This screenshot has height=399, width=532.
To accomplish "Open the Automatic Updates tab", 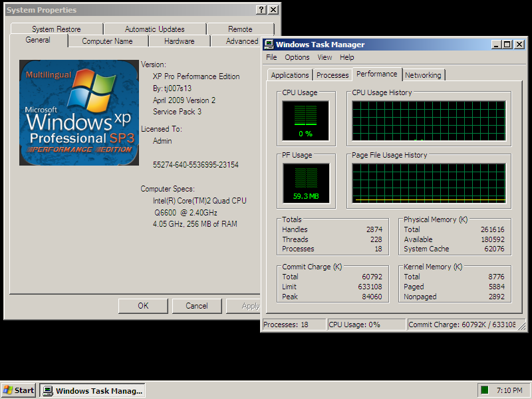I will (155, 29).
